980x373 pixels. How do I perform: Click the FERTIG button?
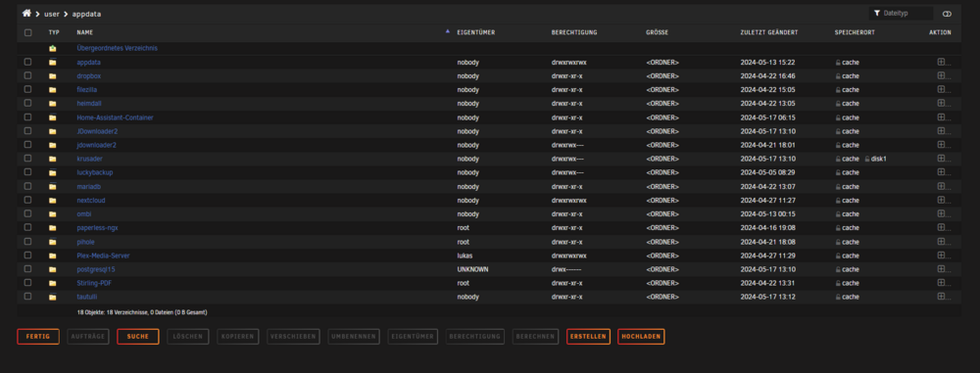(38, 337)
